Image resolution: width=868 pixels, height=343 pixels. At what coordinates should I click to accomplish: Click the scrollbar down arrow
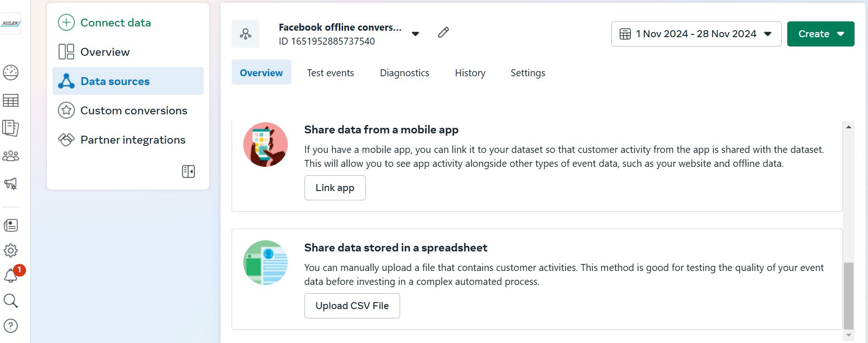click(x=849, y=334)
